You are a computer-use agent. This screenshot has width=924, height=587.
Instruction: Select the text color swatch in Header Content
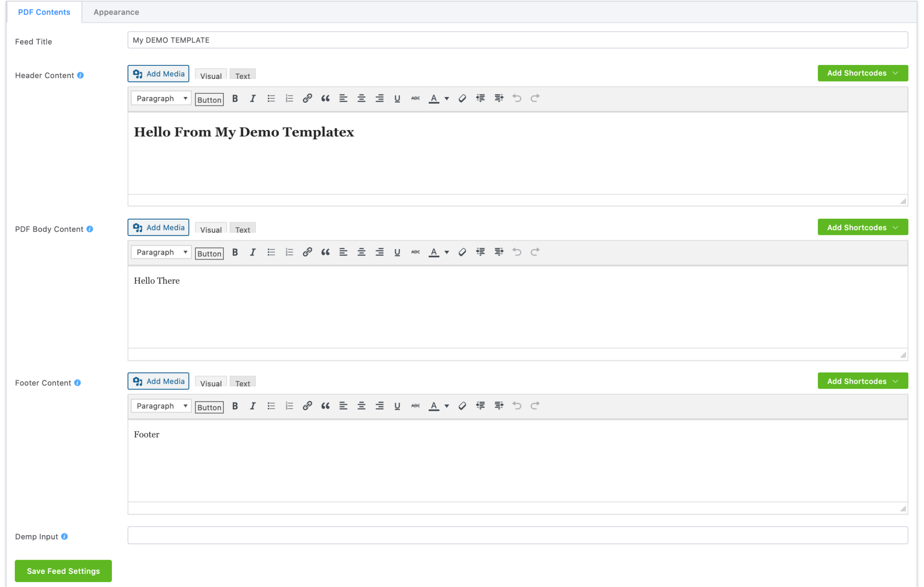(x=433, y=98)
